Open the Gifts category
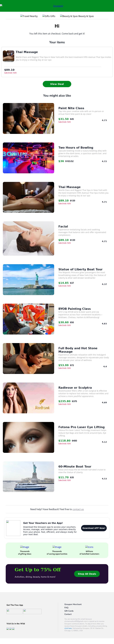Screen dimensions: 114x644 [x=49, y=16]
